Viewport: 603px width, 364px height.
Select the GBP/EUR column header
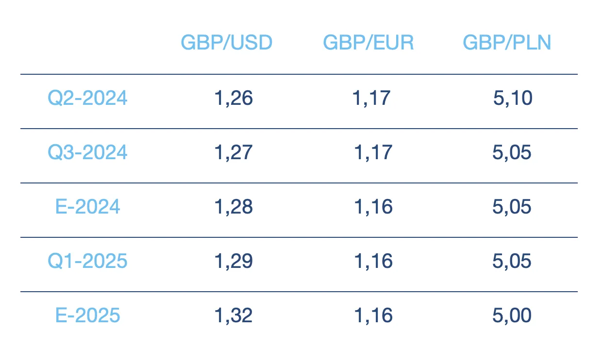pyautogui.click(x=368, y=43)
